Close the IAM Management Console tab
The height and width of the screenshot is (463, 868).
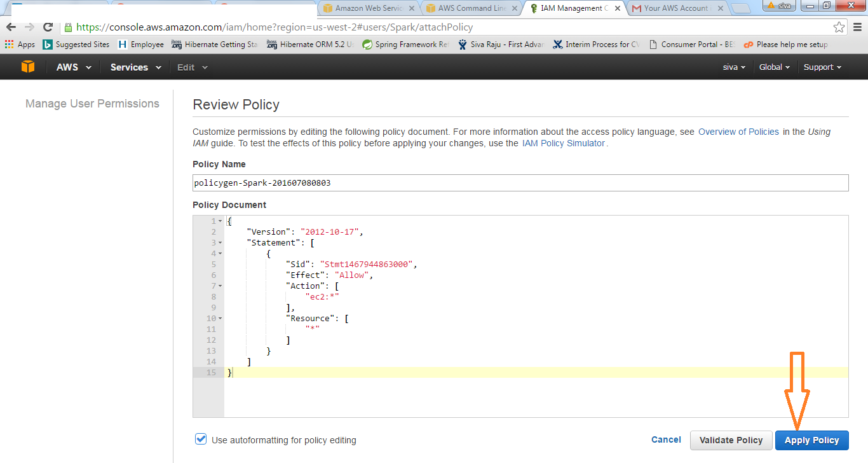[618, 8]
